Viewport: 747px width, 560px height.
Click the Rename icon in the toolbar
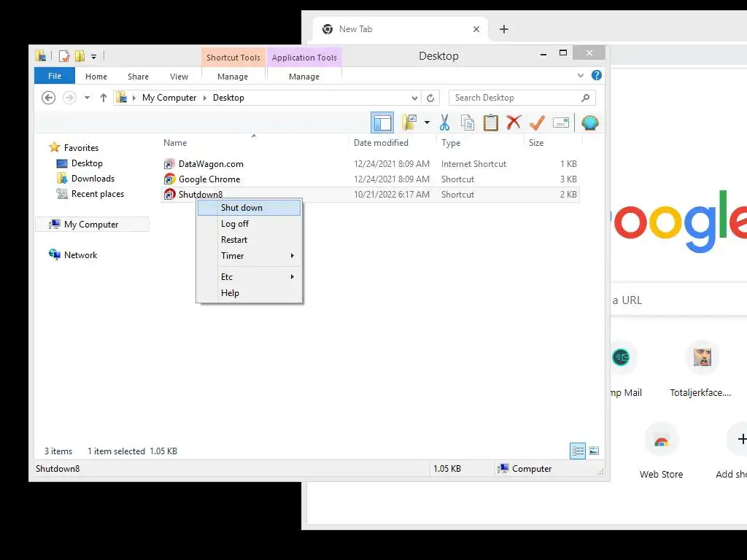click(561, 122)
